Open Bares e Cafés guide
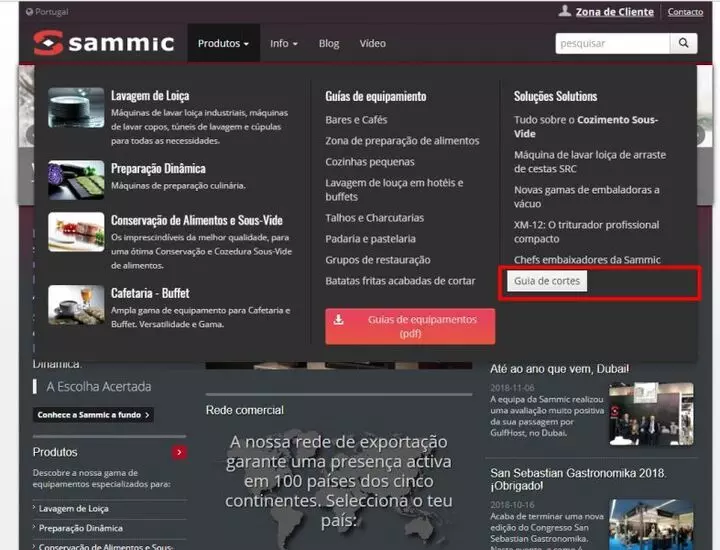Image resolution: width=720 pixels, height=550 pixels. coord(356,119)
